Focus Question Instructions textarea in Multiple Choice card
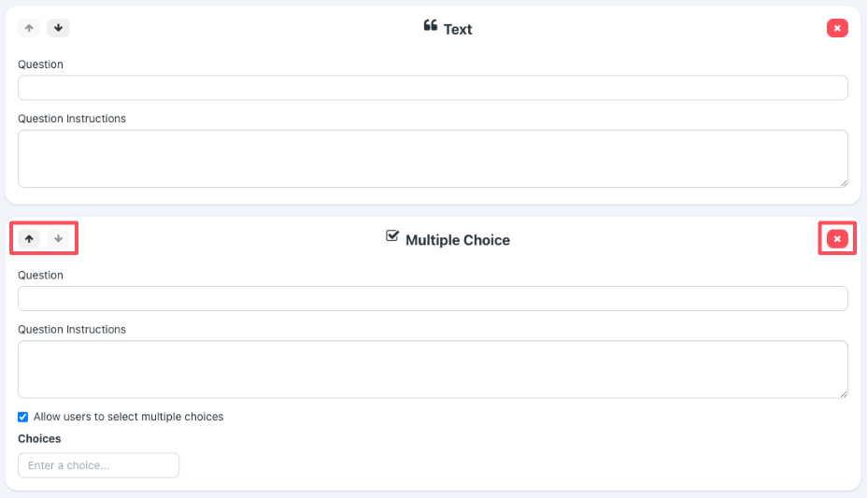The width and height of the screenshot is (868, 498). coord(433,370)
